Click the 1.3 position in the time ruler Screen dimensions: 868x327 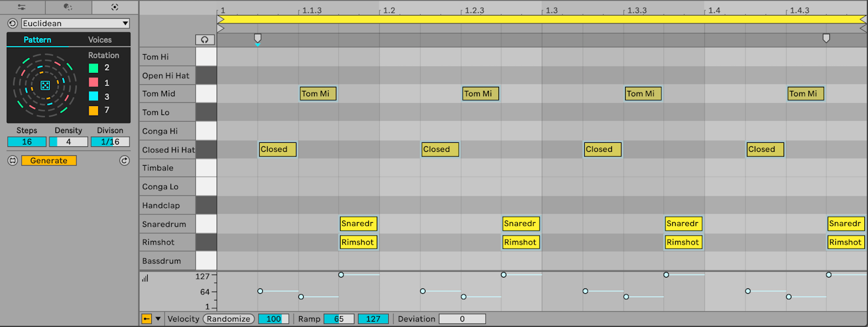pos(552,10)
